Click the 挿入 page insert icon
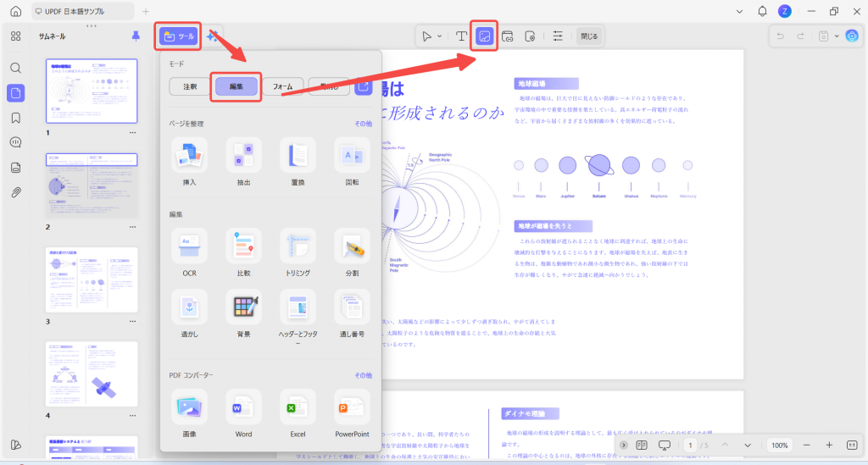 (x=189, y=155)
